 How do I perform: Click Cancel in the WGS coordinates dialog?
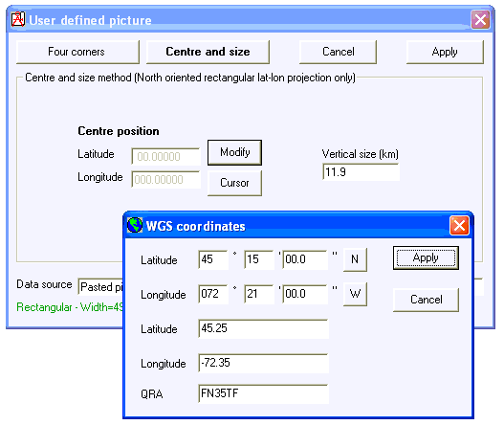click(426, 300)
